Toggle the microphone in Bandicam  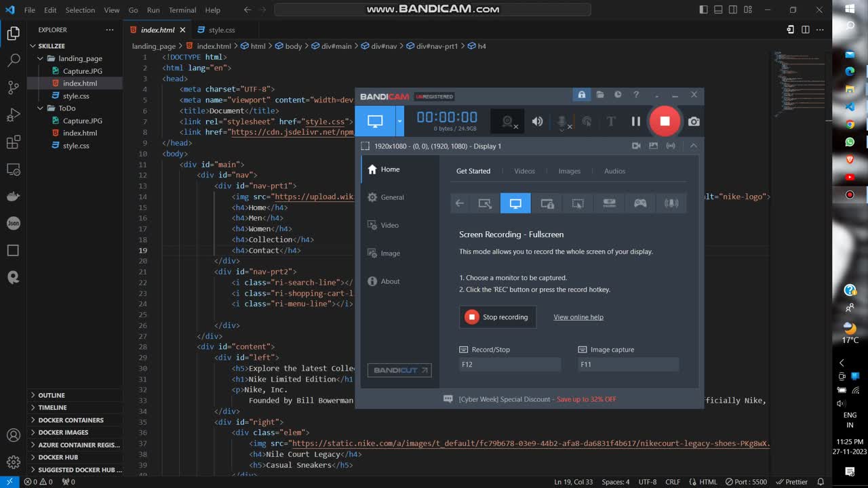coord(562,121)
